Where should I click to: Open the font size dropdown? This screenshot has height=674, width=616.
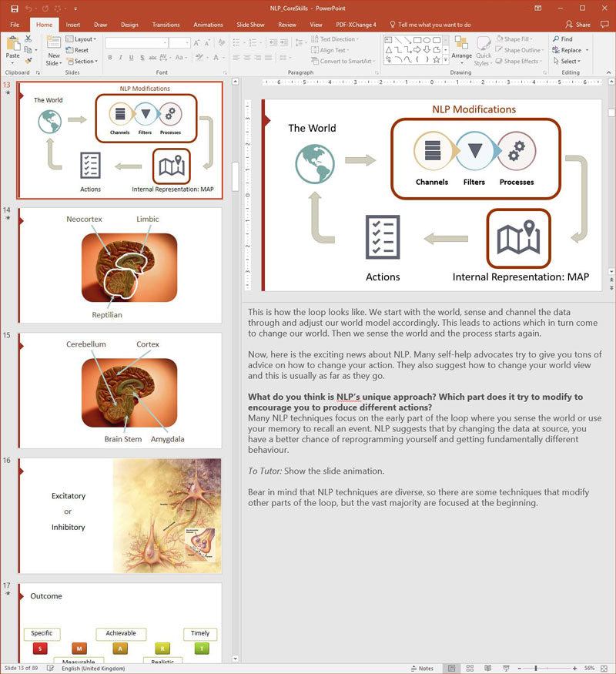[x=187, y=42]
